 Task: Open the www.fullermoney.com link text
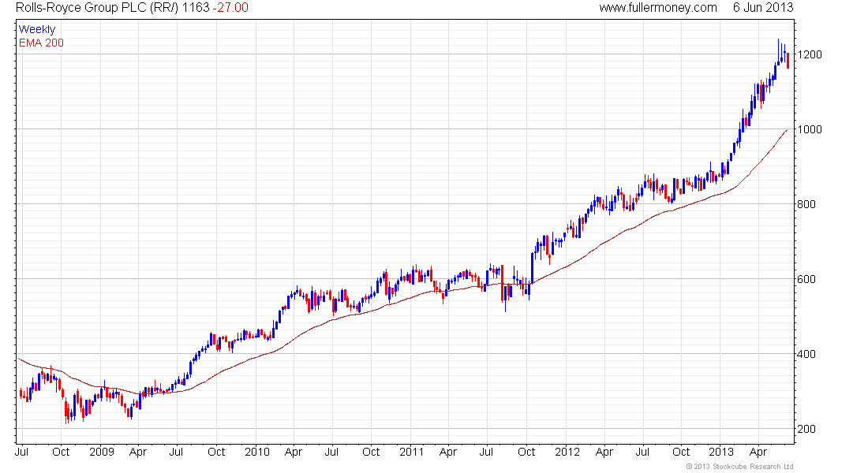pyautogui.click(x=657, y=8)
